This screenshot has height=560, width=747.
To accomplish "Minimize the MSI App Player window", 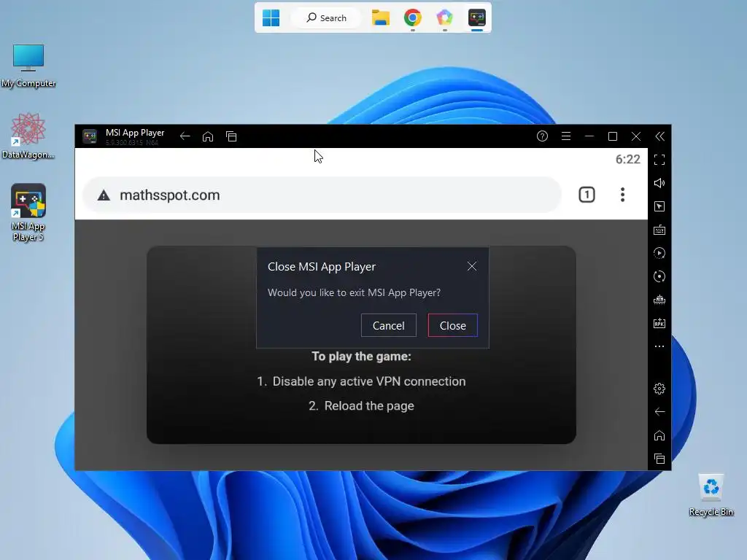I will coord(589,136).
